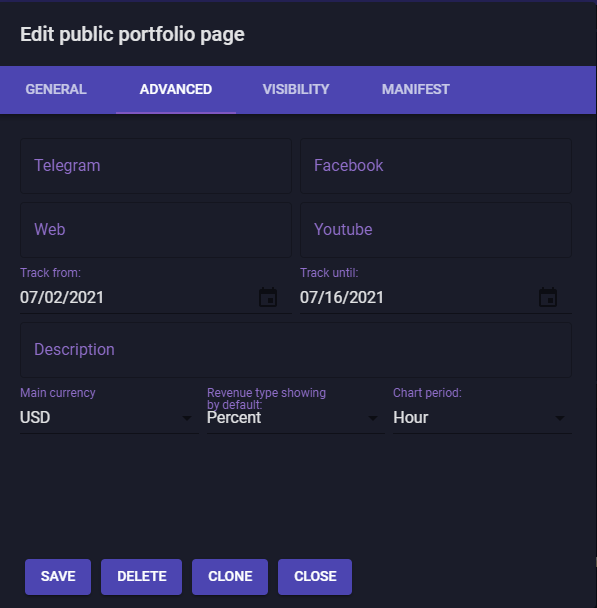The height and width of the screenshot is (608, 597).
Task: Close the edit portfolio dialog
Action: point(315,577)
